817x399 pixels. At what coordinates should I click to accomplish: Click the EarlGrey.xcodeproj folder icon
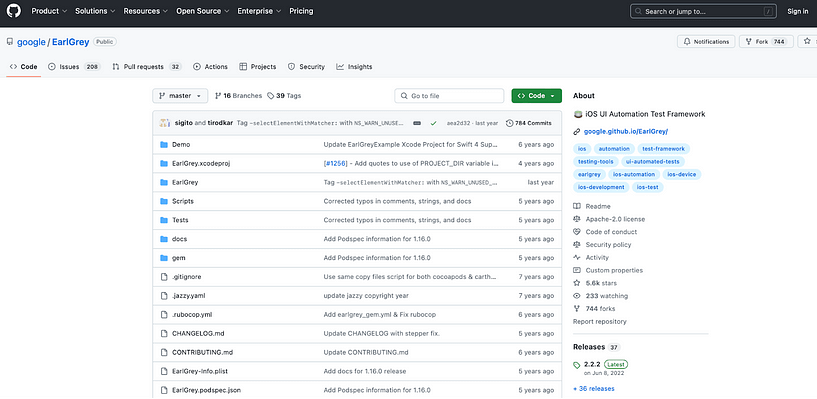coord(164,164)
